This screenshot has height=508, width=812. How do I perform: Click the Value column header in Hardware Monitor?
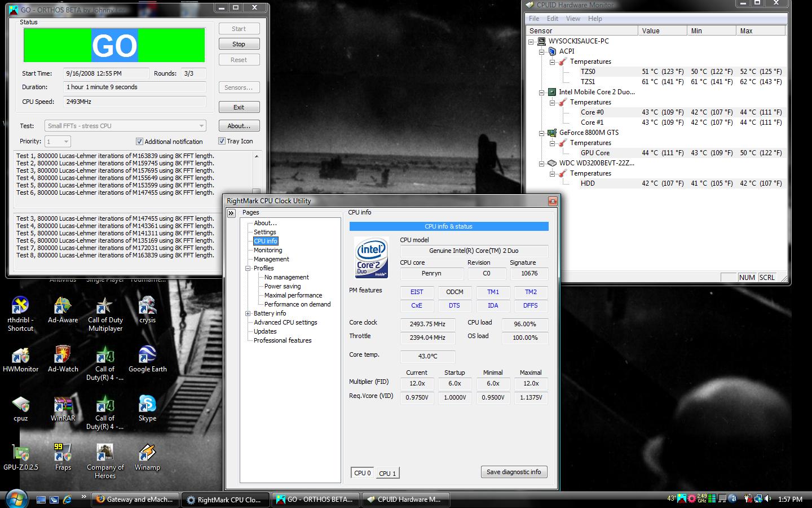663,30
